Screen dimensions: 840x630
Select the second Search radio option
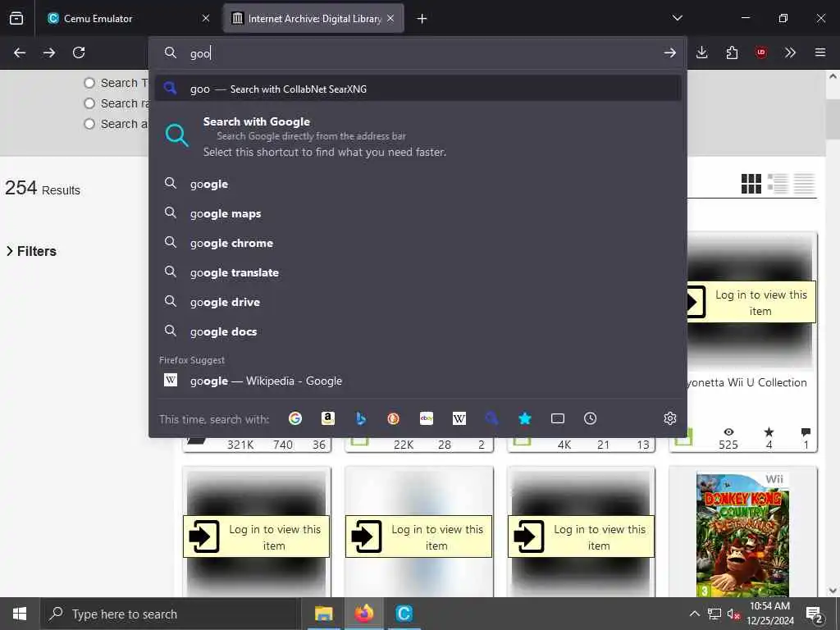[x=89, y=103]
